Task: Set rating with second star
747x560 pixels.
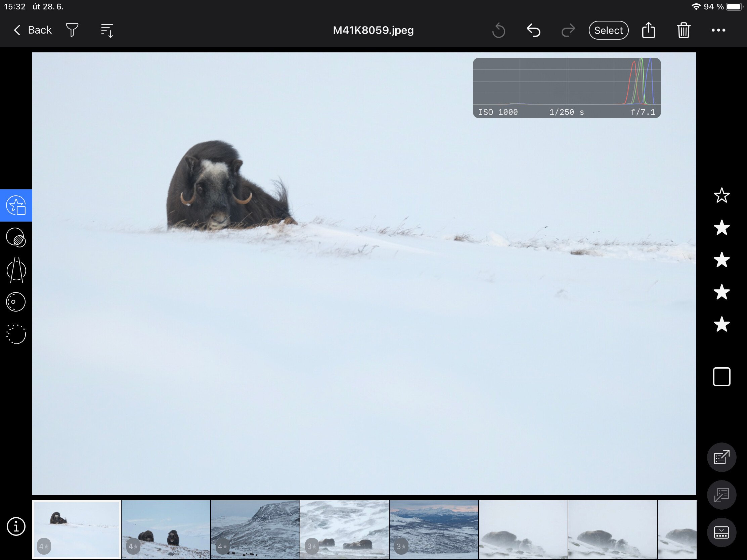Action: [722, 228]
